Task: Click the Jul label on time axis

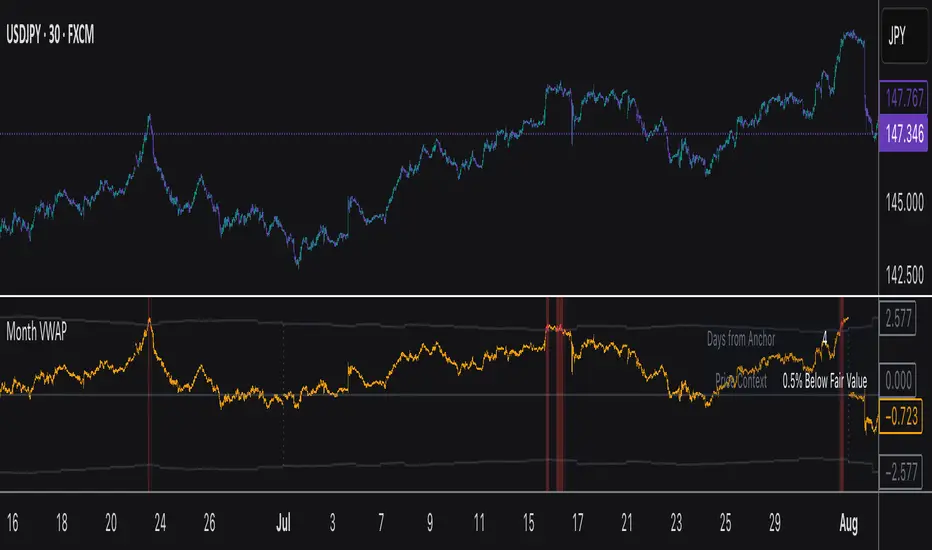Action: (284, 523)
